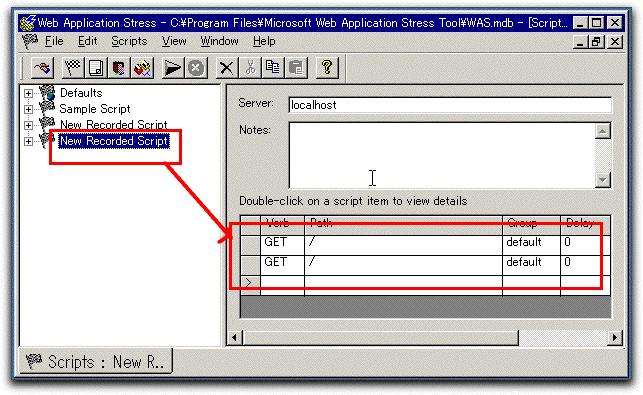The width and height of the screenshot is (643, 395).
Task: Open the Help menu
Action: [264, 41]
